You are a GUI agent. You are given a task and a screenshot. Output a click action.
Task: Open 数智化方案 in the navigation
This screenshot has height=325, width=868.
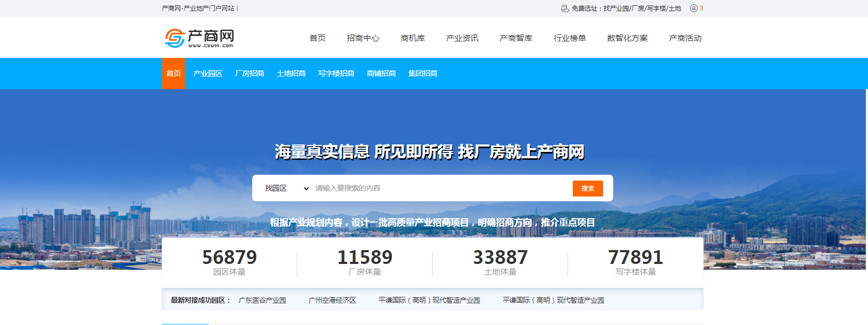click(x=627, y=38)
